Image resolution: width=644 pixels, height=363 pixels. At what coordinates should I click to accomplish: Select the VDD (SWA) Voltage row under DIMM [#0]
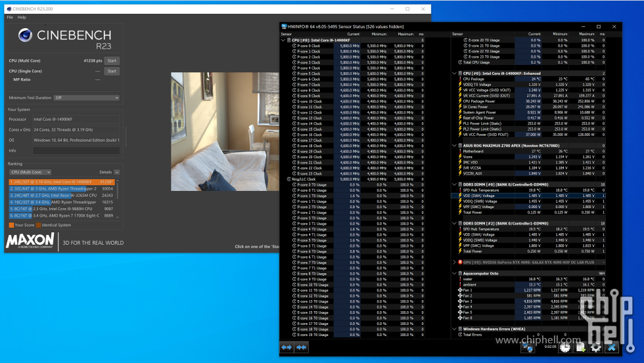(x=528, y=196)
